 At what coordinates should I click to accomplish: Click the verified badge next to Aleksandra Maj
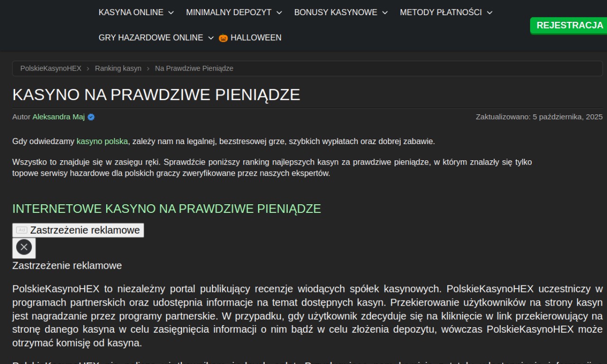click(91, 117)
